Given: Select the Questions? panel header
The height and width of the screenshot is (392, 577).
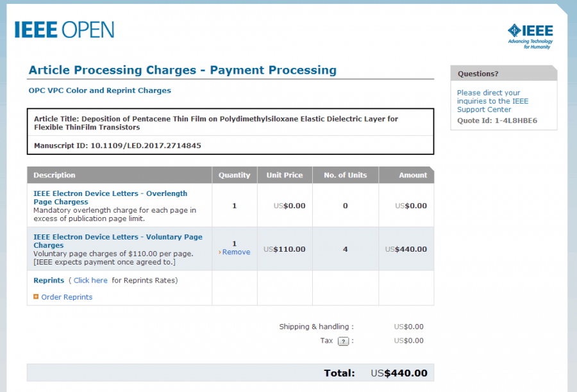Looking at the screenshot, I should click(x=504, y=73).
